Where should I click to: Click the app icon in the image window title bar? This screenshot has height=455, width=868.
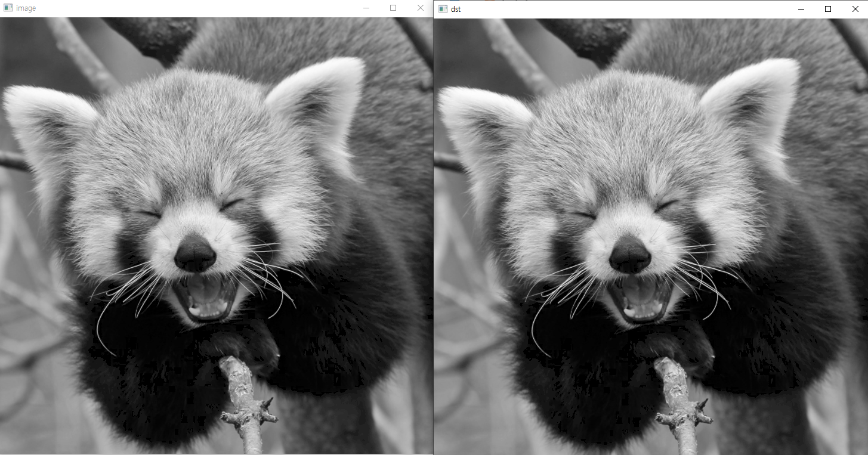(8, 8)
